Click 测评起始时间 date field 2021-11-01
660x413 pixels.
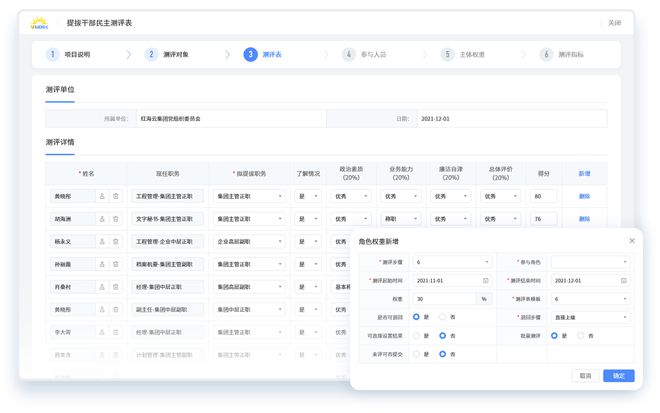pyautogui.click(x=452, y=280)
